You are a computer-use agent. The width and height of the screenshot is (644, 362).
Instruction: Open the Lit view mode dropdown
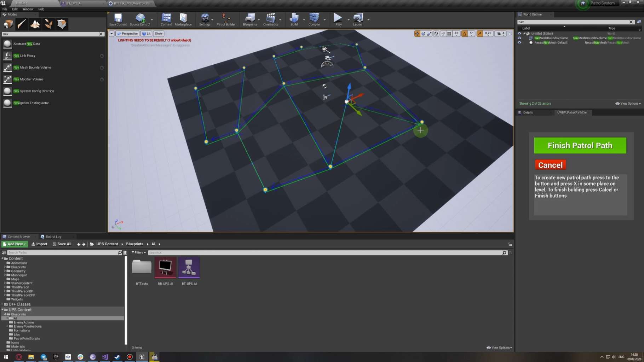coord(146,34)
